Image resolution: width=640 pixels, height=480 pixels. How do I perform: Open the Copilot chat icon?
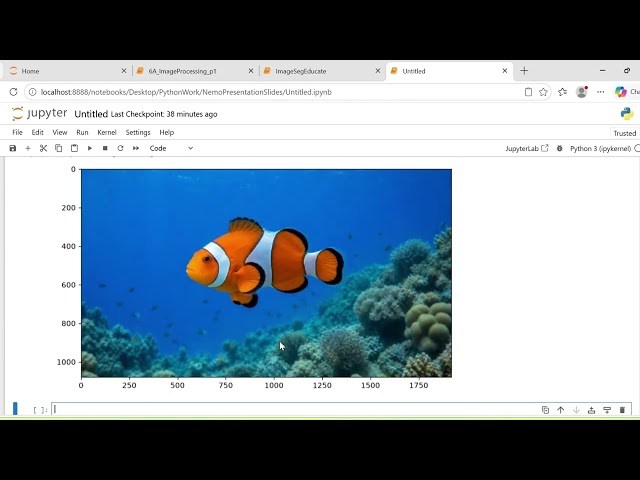[x=621, y=92]
